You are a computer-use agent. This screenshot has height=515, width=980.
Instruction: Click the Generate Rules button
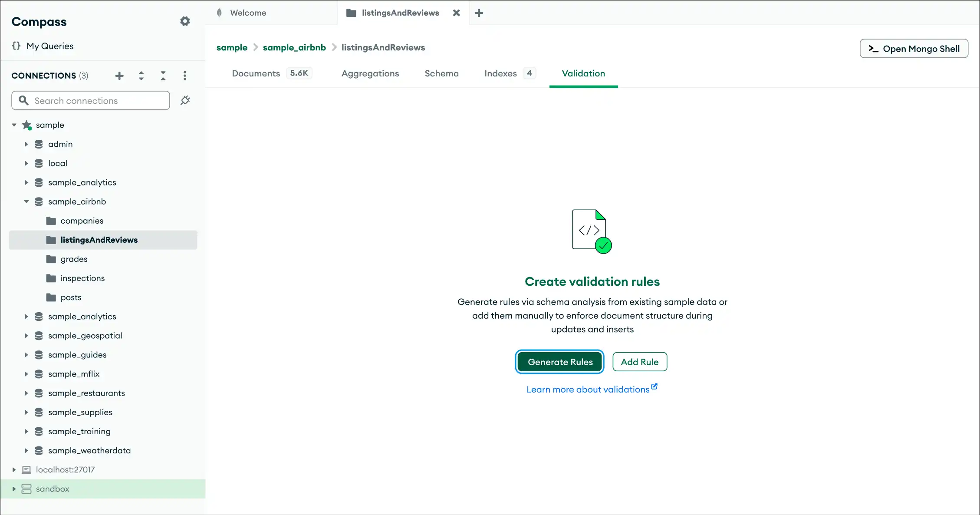[559, 362]
